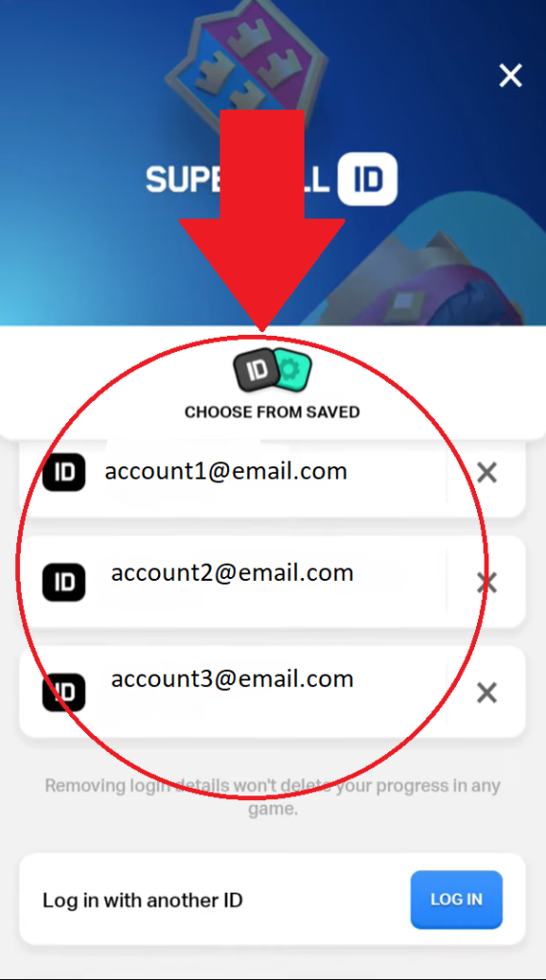Click the CHOOSE FROM SAVED heading
This screenshot has height=980, width=546.
(x=272, y=412)
